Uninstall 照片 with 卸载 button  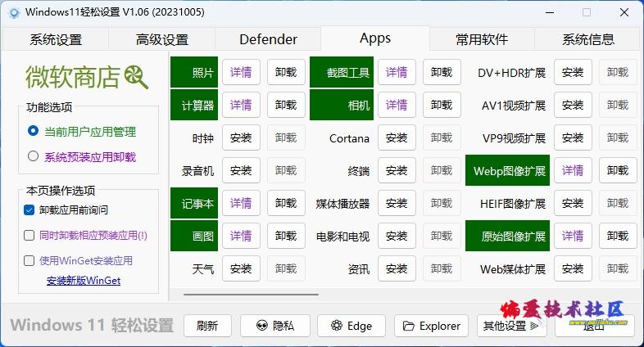point(286,72)
